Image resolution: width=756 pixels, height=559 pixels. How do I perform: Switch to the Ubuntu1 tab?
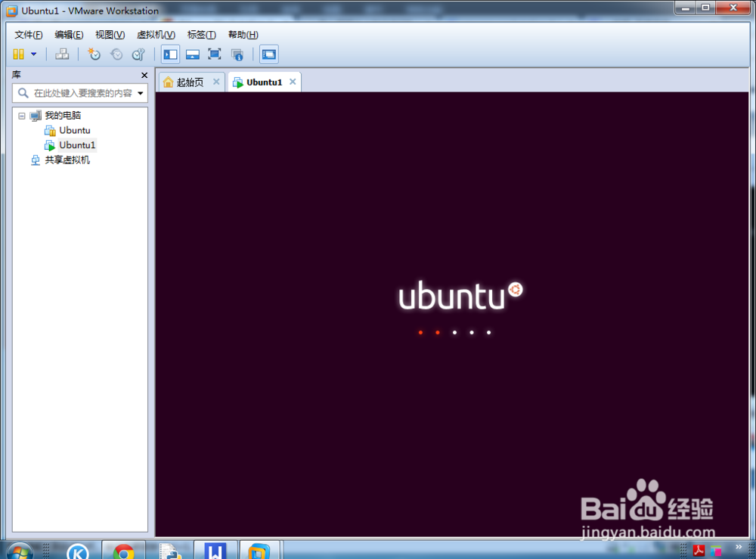pos(264,82)
